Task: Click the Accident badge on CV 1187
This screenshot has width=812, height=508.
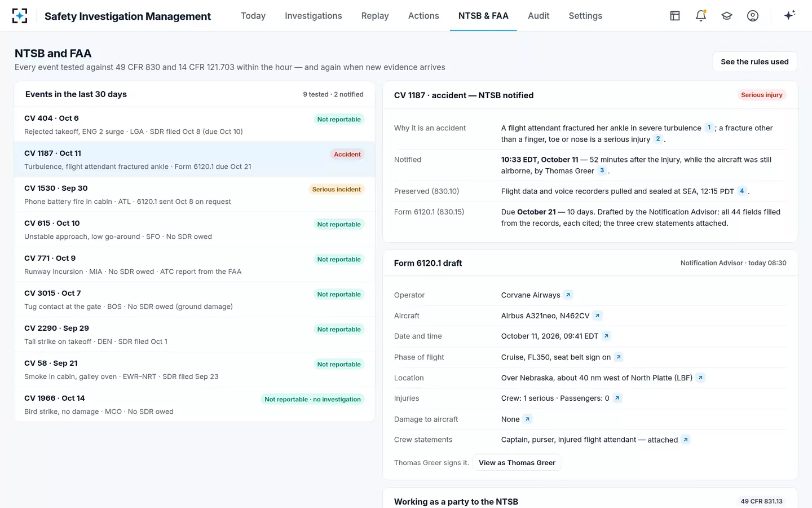Action: (x=347, y=154)
